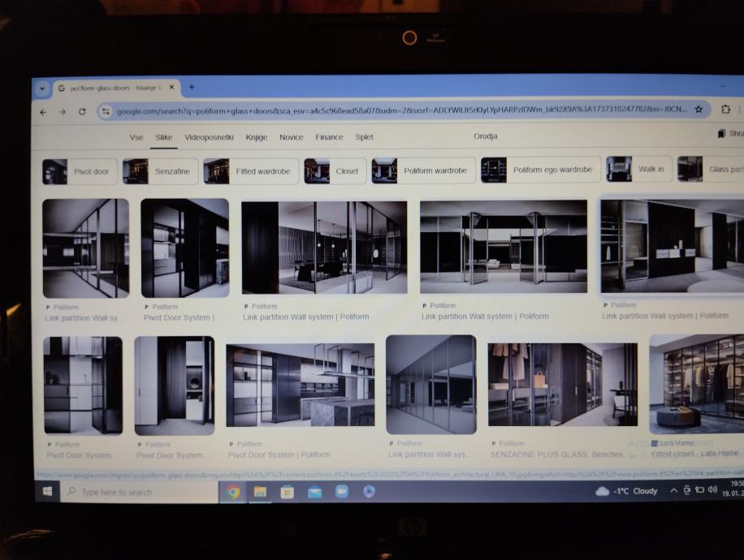
Task: Open the Videoposnetki tab
Action: 209,137
